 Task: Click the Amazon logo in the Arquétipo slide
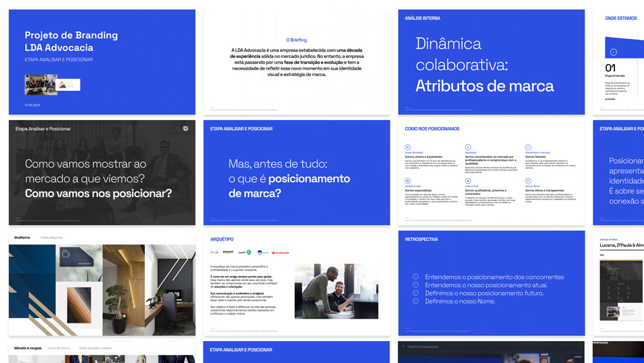[228, 252]
